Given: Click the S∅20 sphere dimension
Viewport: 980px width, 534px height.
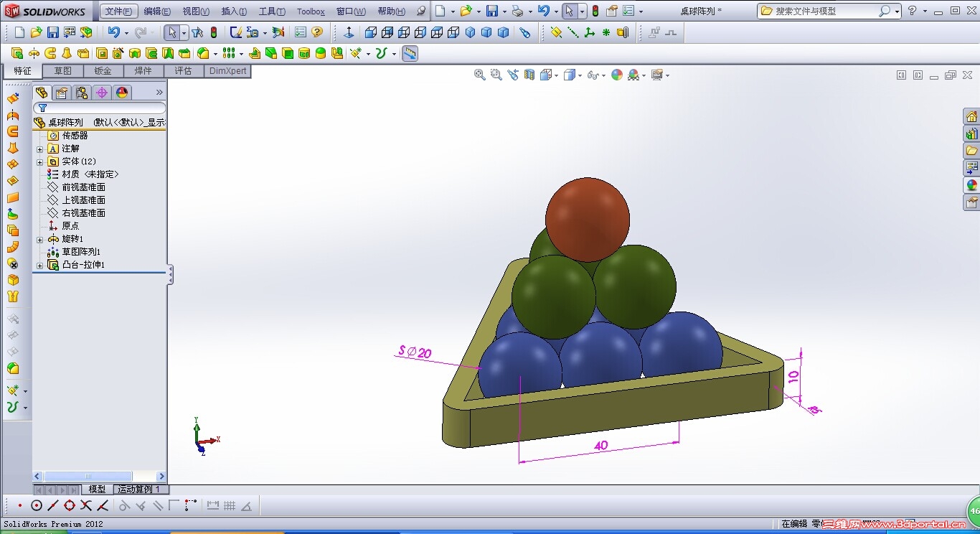Looking at the screenshot, I should pyautogui.click(x=415, y=352).
